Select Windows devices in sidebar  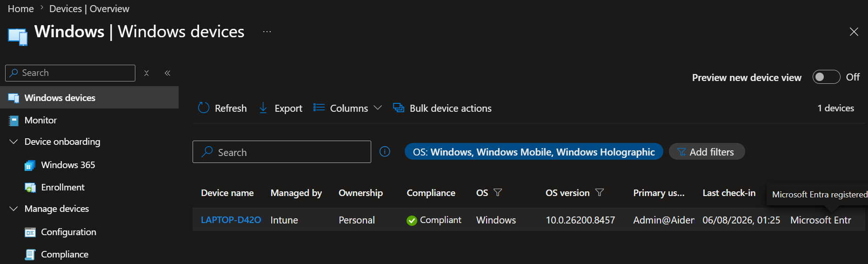pyautogui.click(x=89, y=97)
